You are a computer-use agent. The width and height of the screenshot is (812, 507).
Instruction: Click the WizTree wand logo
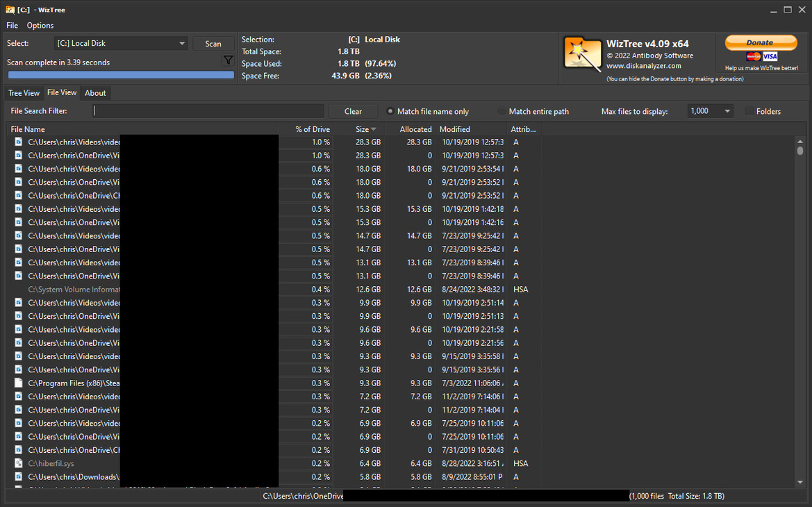click(583, 53)
